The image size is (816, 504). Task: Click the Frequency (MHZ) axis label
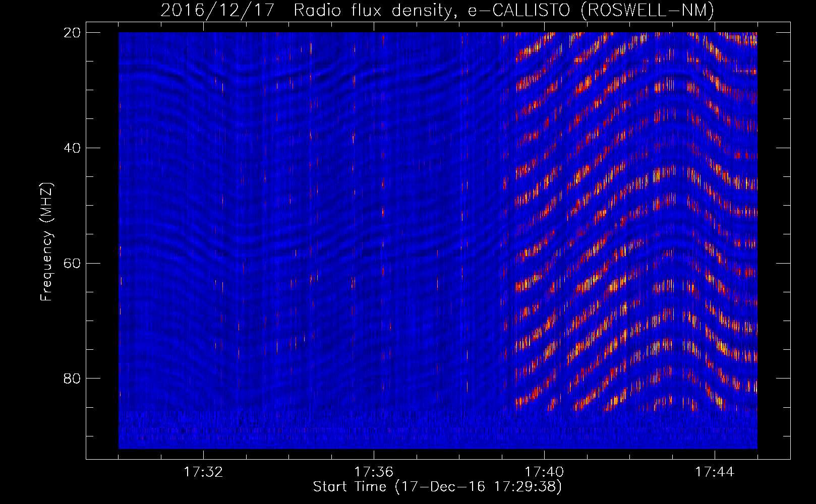pos(46,241)
